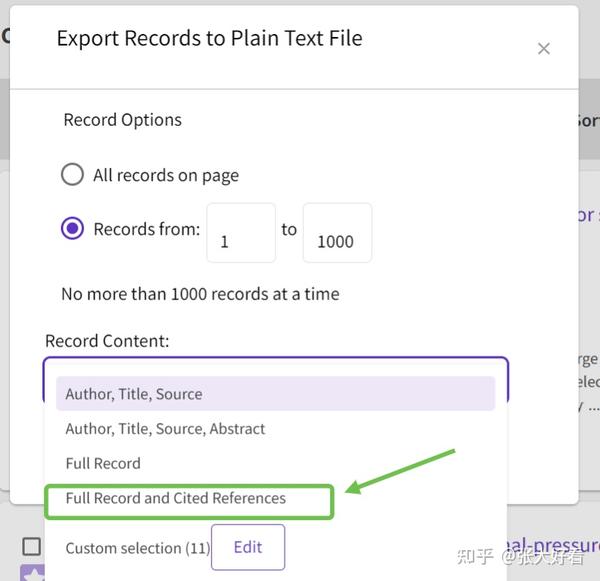
Task: Click the partially visible Sort control
Action: (587, 120)
